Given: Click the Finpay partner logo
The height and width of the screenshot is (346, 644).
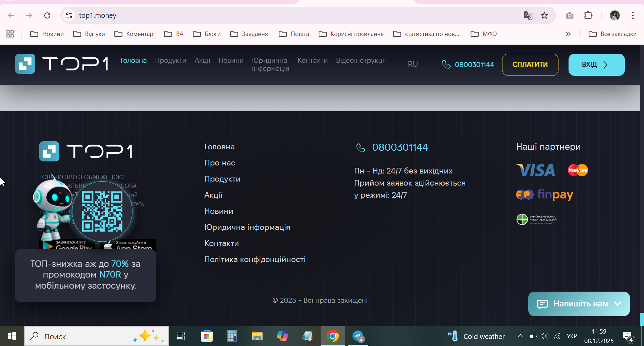Looking at the screenshot, I should pyautogui.click(x=545, y=195).
